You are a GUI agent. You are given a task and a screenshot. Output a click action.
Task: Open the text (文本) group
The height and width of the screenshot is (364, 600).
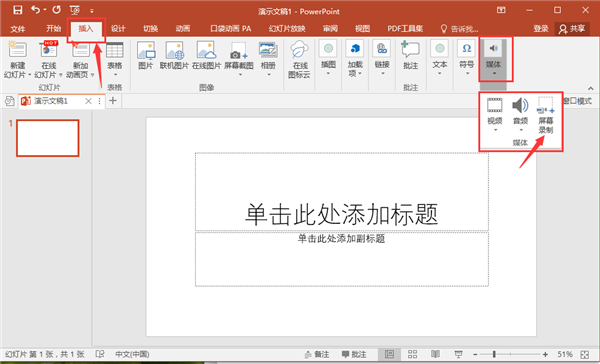tap(440, 58)
